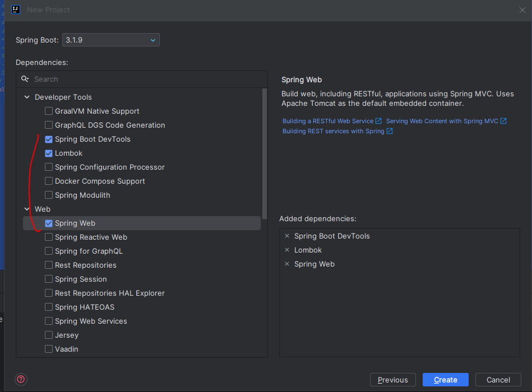Enable Spring Reactive Web checkbox

tap(49, 237)
